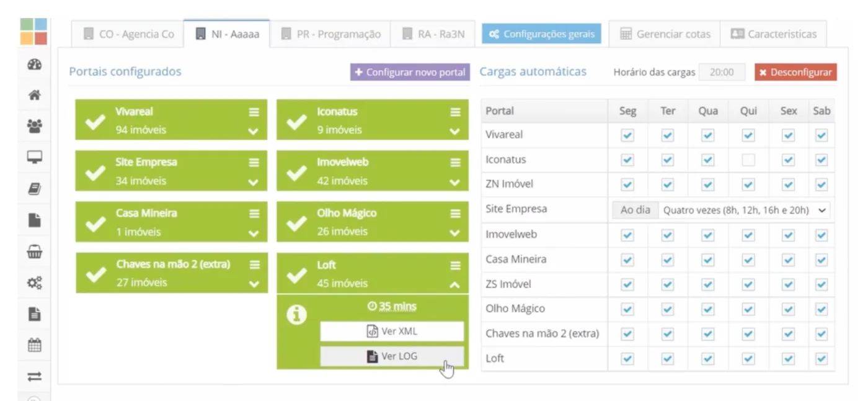The width and height of the screenshot is (868, 401).
Task: Expand the Chaves na mão 2 card chevron
Action: click(254, 284)
